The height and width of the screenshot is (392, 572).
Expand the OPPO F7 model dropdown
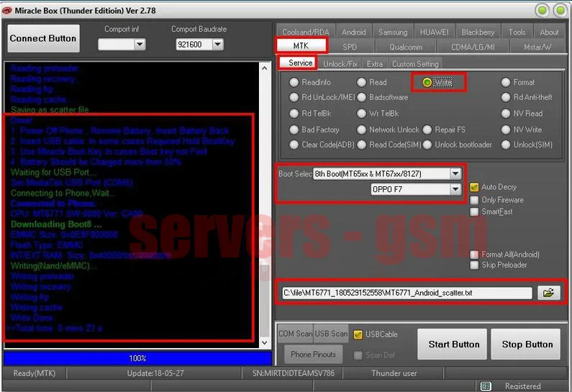[455, 189]
